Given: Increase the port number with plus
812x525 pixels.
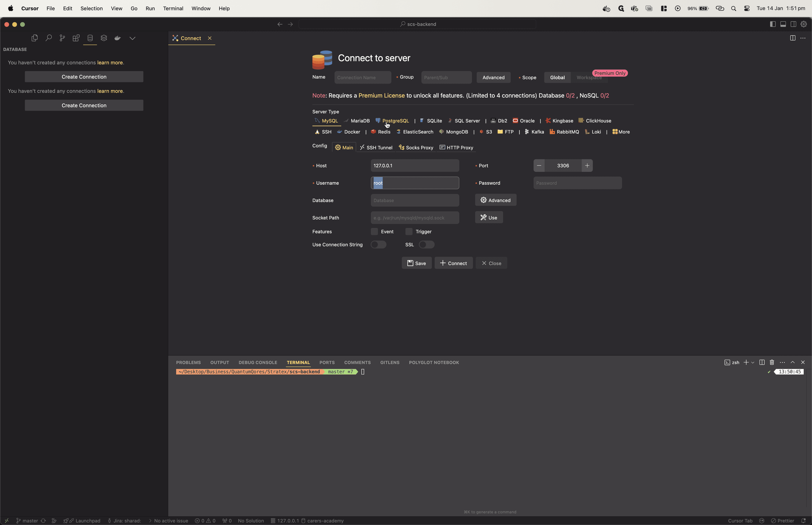Looking at the screenshot, I should coord(587,166).
